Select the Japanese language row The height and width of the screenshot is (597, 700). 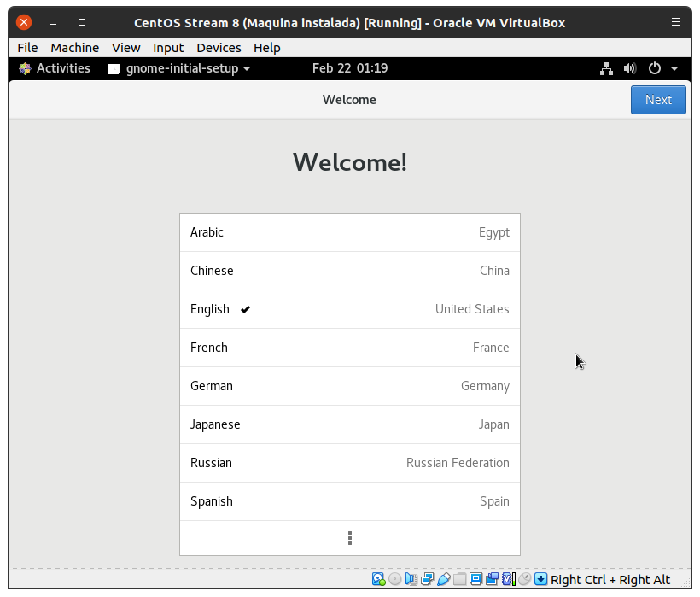[349, 424]
